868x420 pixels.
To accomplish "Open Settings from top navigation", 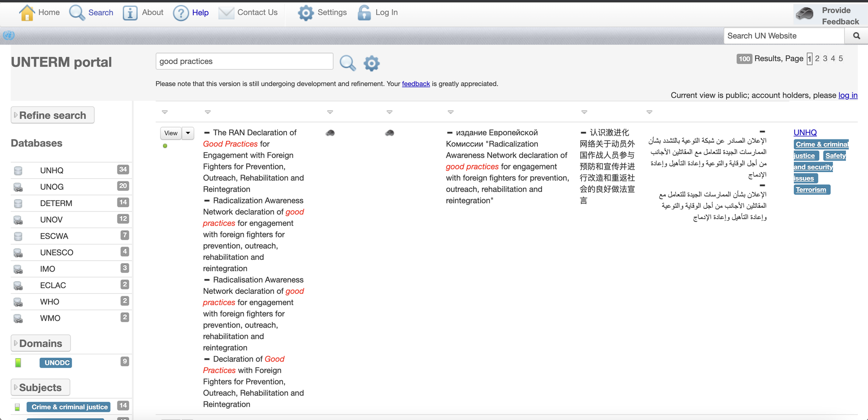I will (332, 12).
